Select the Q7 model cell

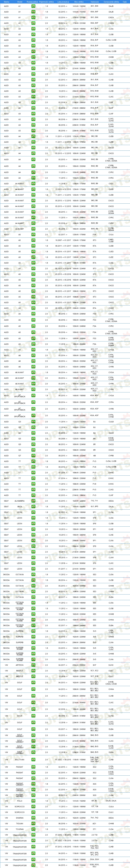(x=20, y=456)
